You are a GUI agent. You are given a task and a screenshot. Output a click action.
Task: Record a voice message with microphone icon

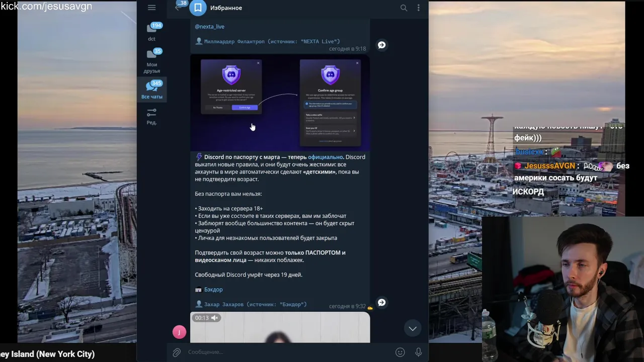[x=418, y=352]
